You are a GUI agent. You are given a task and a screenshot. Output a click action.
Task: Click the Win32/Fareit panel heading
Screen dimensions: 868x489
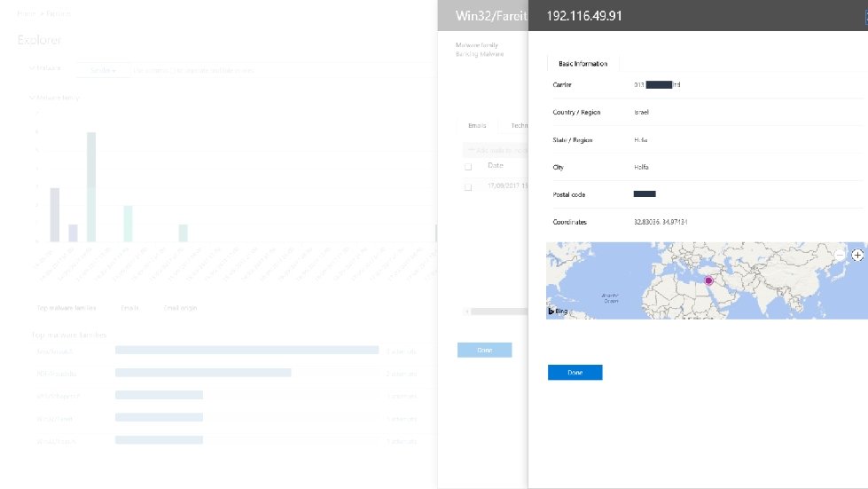(491, 15)
